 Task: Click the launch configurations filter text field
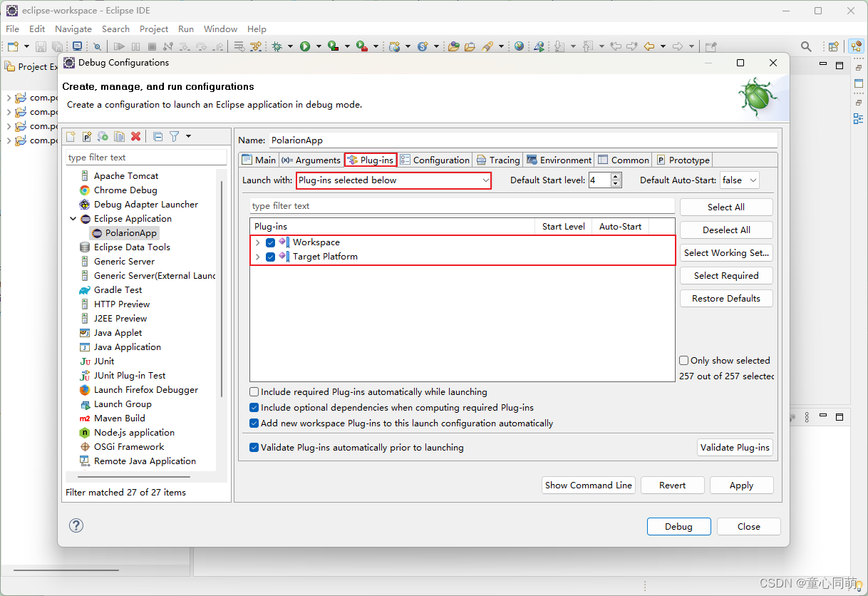[x=146, y=157]
